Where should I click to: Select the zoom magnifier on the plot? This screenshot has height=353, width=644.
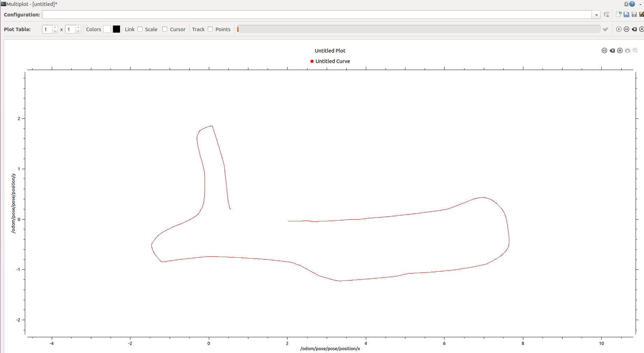coord(635,50)
